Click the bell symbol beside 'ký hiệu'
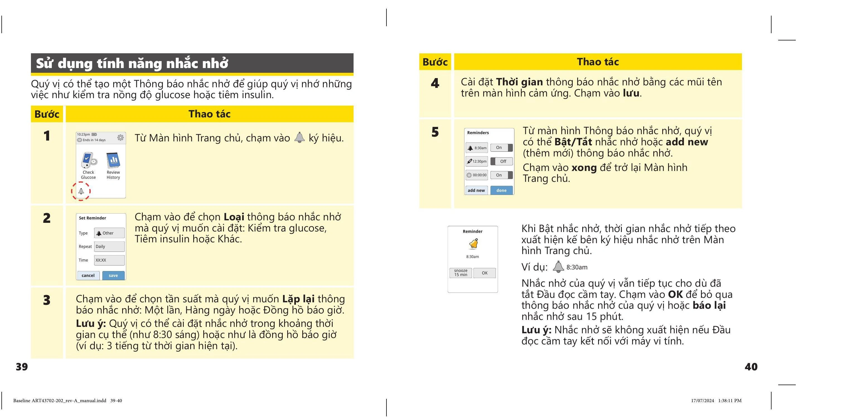The width and height of the screenshot is (868, 420). pyautogui.click(x=299, y=137)
